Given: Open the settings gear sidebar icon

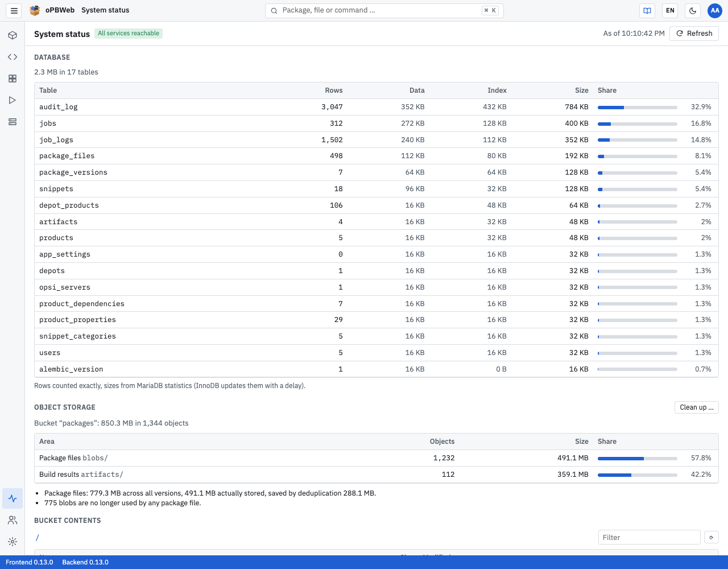Looking at the screenshot, I should pyautogui.click(x=13, y=542).
